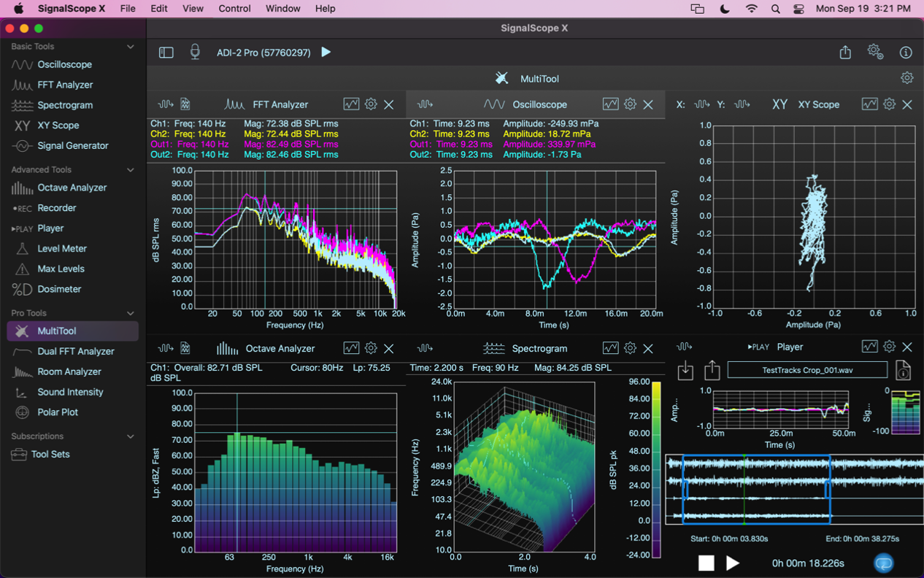Select the Polar Plot tool
The height and width of the screenshot is (578, 924).
58,412
